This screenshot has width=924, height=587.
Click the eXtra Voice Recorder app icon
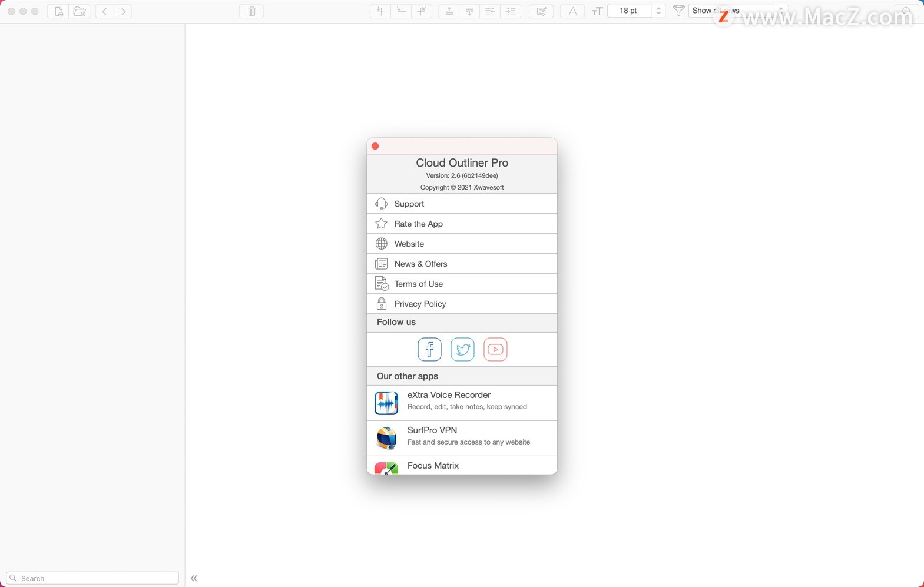[386, 403]
